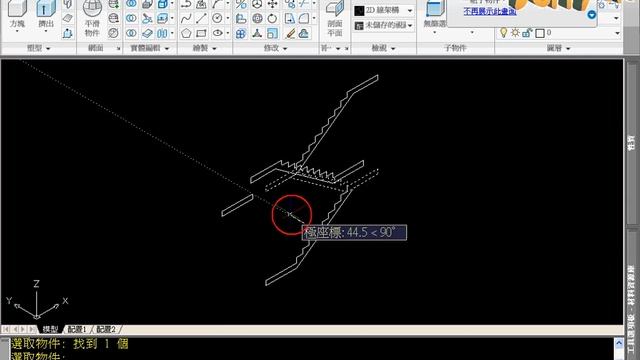Open the dropdown arrow under 無篩選
Screen dimensions: 640x360
click(x=434, y=32)
